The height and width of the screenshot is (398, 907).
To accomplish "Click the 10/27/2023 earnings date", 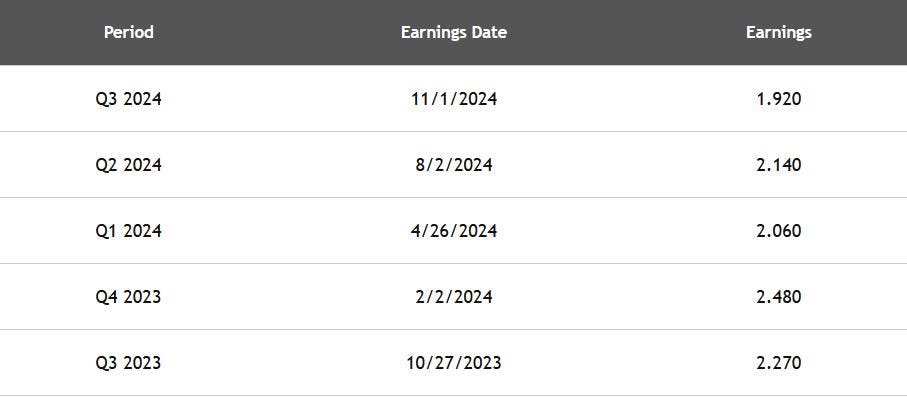I will [454, 363].
